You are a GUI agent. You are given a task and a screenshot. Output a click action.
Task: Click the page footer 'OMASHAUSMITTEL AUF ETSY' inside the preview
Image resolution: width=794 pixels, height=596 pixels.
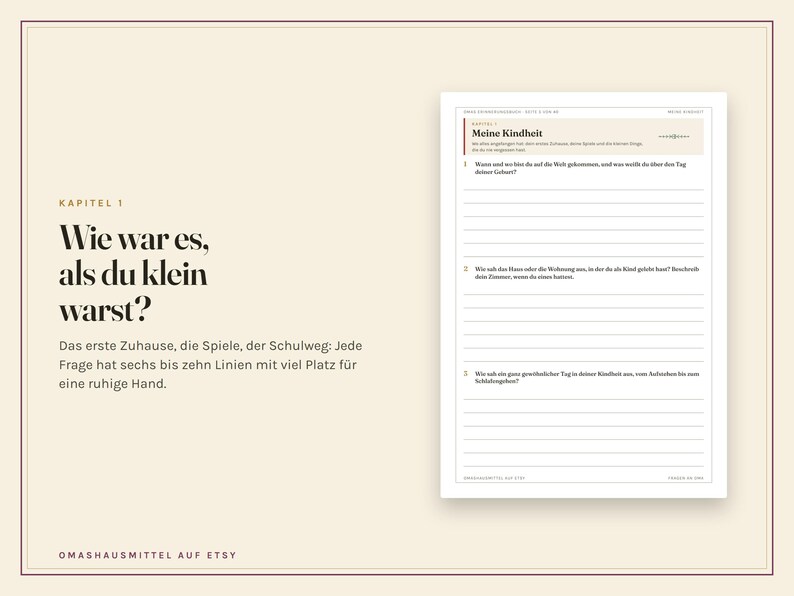pos(494,478)
